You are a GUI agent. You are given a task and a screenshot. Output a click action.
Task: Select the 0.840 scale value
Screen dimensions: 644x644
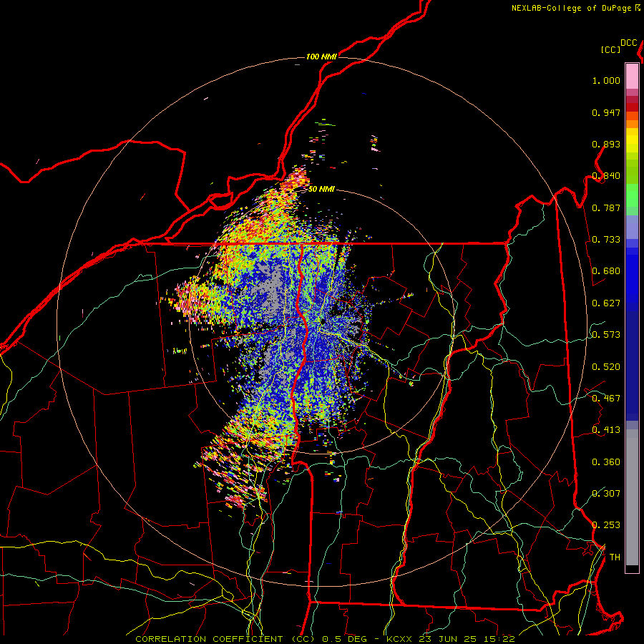point(606,176)
